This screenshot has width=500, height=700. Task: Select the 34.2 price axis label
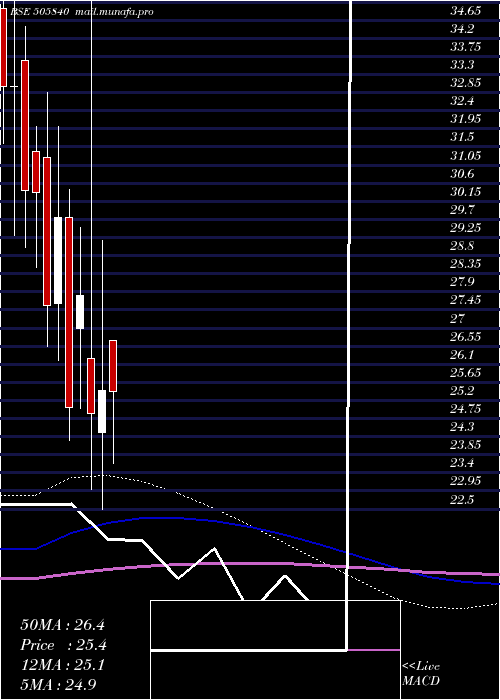click(462, 29)
